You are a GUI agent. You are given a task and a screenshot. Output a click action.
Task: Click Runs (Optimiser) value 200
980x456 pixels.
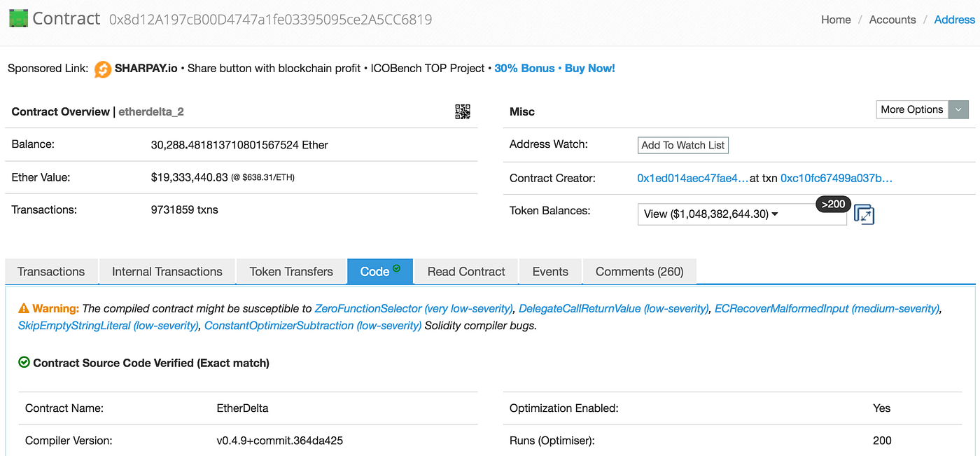(x=883, y=441)
